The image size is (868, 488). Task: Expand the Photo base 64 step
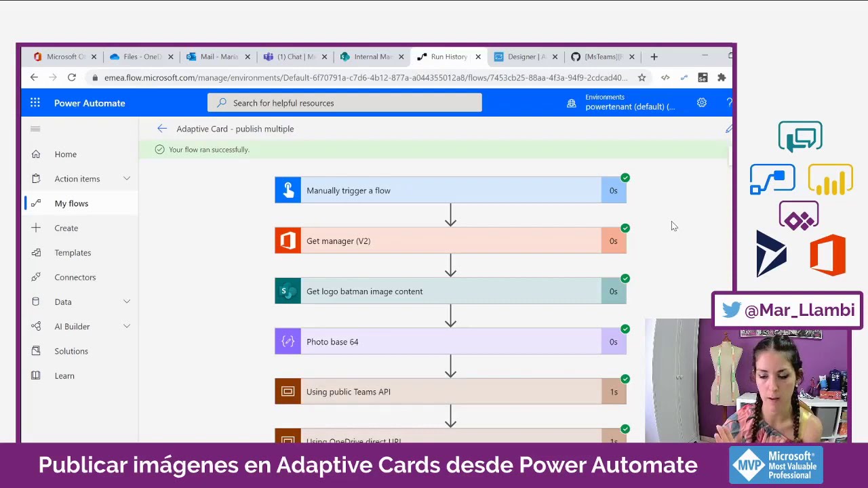[450, 342]
